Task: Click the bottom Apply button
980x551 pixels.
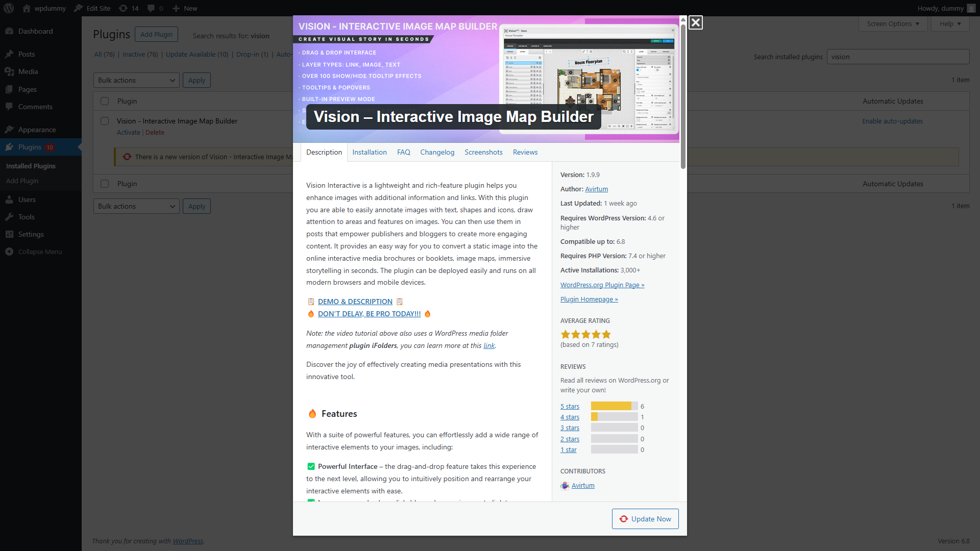Action: click(197, 206)
